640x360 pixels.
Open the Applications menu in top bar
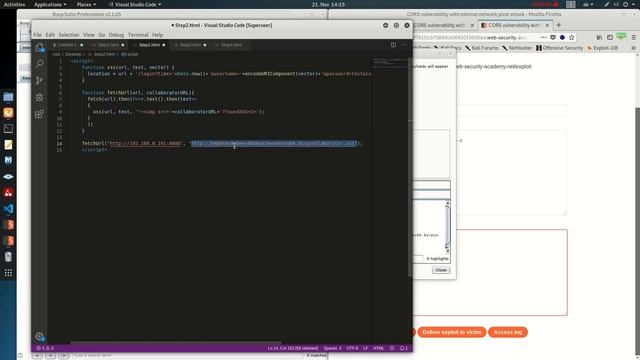click(x=50, y=4)
